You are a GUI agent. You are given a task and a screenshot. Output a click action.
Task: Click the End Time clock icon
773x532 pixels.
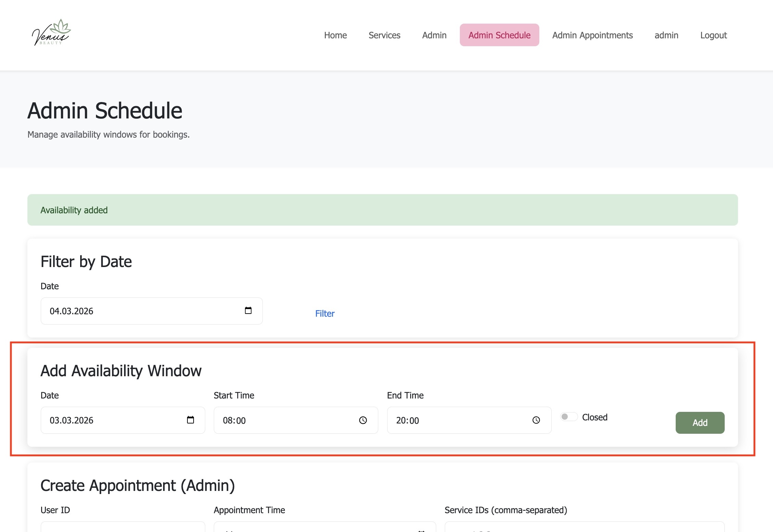click(536, 420)
